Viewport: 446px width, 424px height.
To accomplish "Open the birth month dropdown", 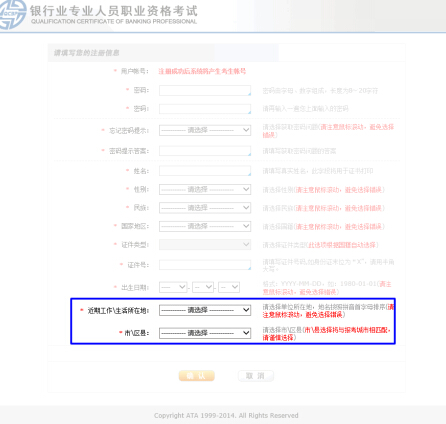I will (x=203, y=287).
